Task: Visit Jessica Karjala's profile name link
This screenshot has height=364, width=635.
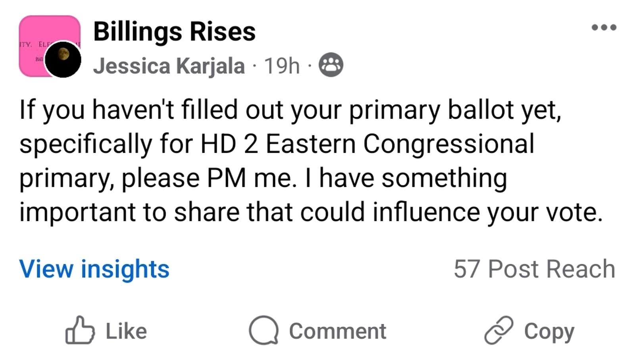Action: tap(169, 66)
